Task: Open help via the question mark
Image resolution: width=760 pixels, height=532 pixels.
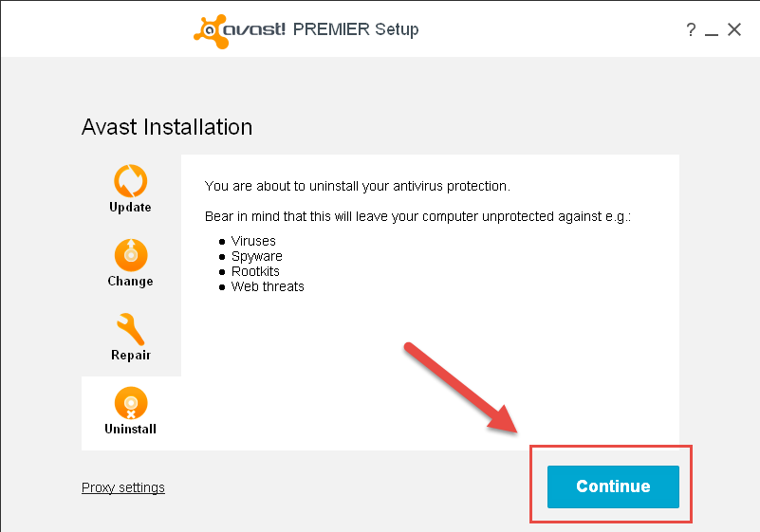Action: [x=691, y=30]
